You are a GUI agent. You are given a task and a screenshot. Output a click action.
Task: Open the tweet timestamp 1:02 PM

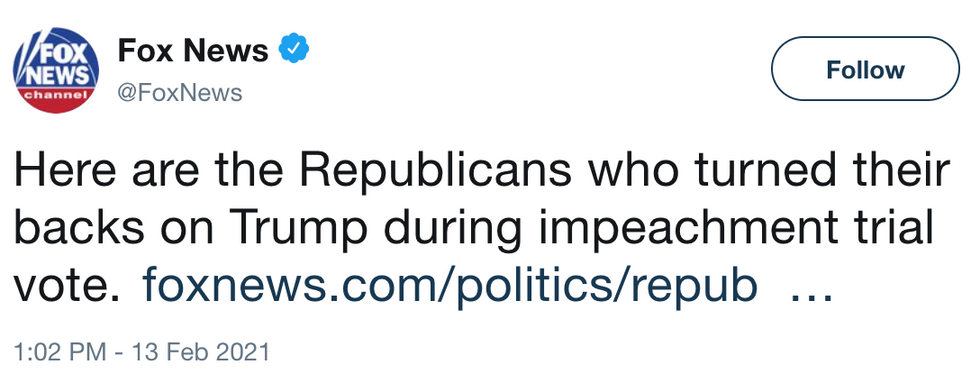click(54, 352)
